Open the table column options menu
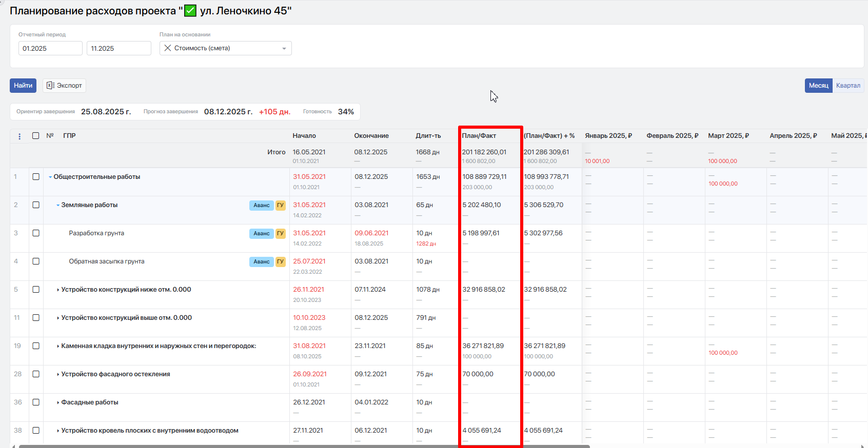The image size is (868, 448). coord(19,136)
